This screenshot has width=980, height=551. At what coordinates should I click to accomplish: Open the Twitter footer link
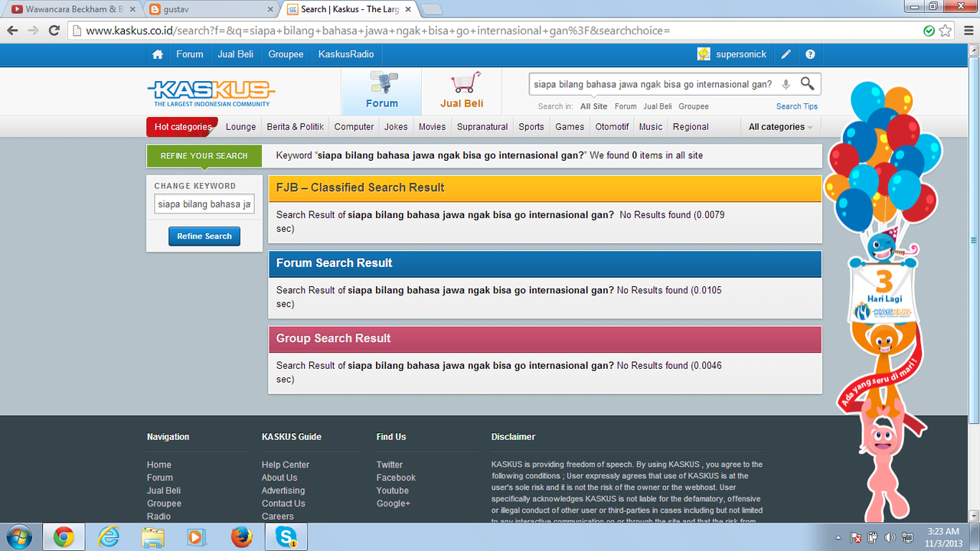click(390, 465)
